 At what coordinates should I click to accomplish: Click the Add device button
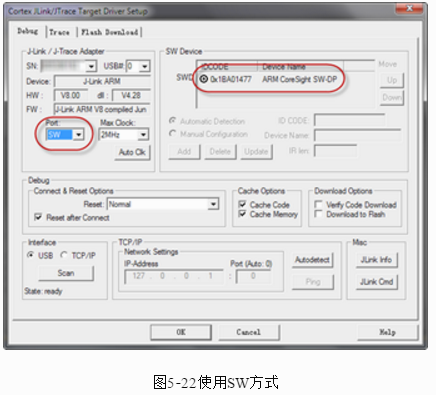(184, 152)
